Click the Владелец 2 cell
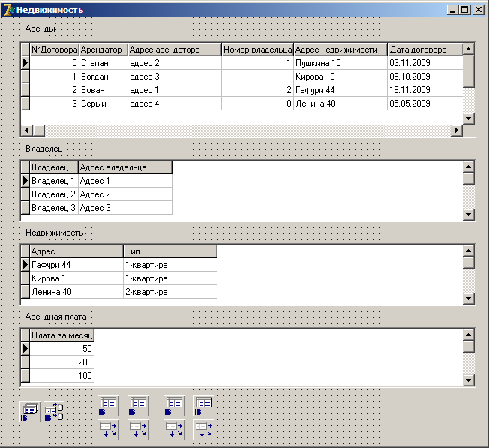The width and height of the screenshot is (489, 448). coord(54,194)
